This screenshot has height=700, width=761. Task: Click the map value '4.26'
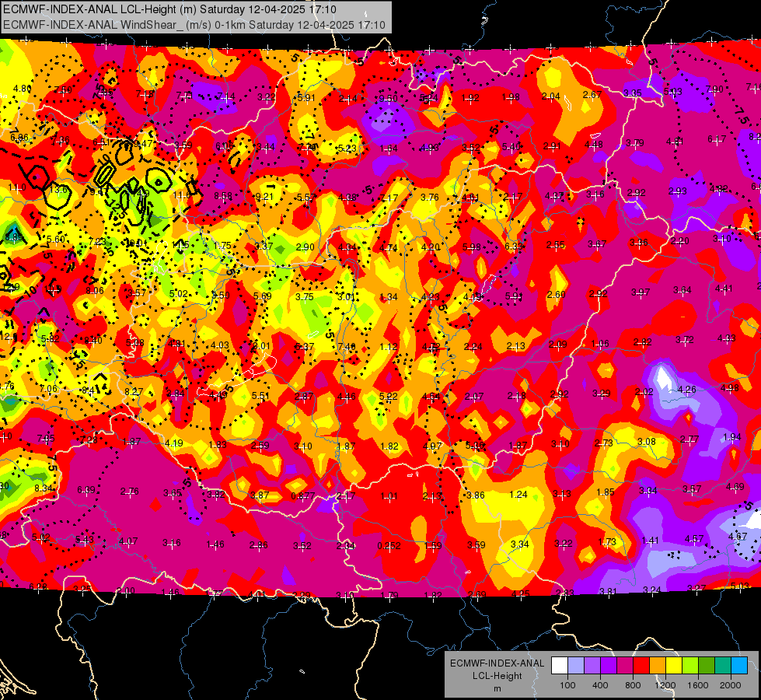tap(686, 389)
